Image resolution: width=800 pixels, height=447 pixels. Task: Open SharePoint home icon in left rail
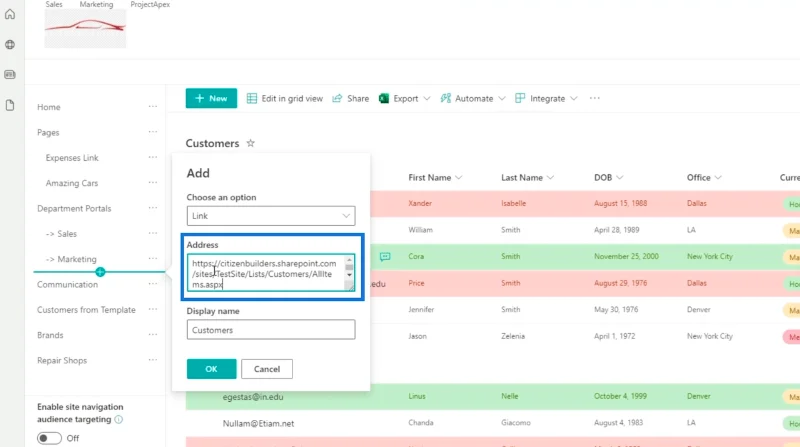(x=10, y=14)
